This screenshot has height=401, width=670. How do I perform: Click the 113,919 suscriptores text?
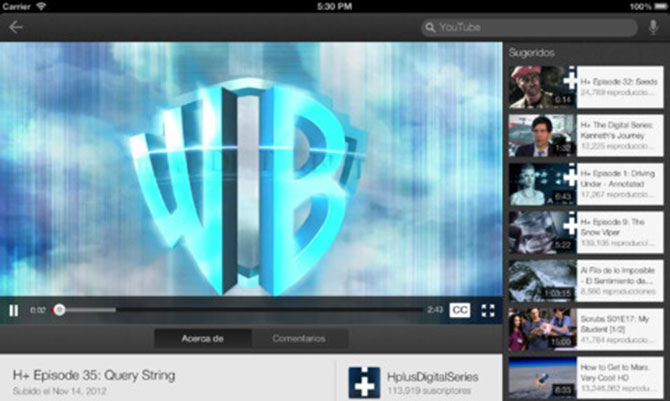429,391
